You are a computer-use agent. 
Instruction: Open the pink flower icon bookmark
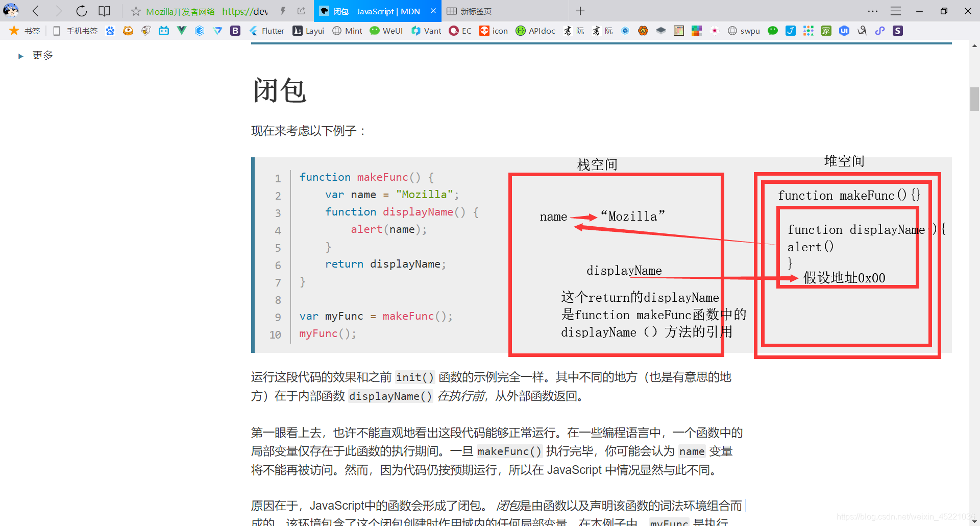pos(715,31)
